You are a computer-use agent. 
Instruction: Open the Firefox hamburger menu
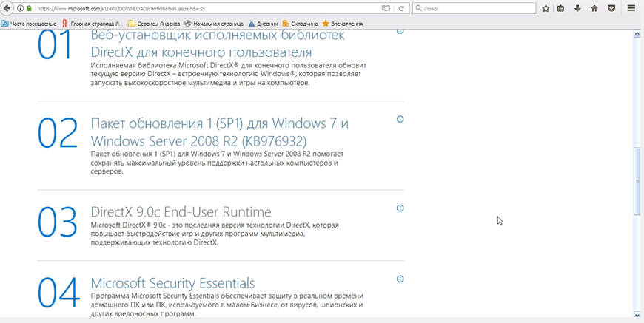tap(631, 9)
